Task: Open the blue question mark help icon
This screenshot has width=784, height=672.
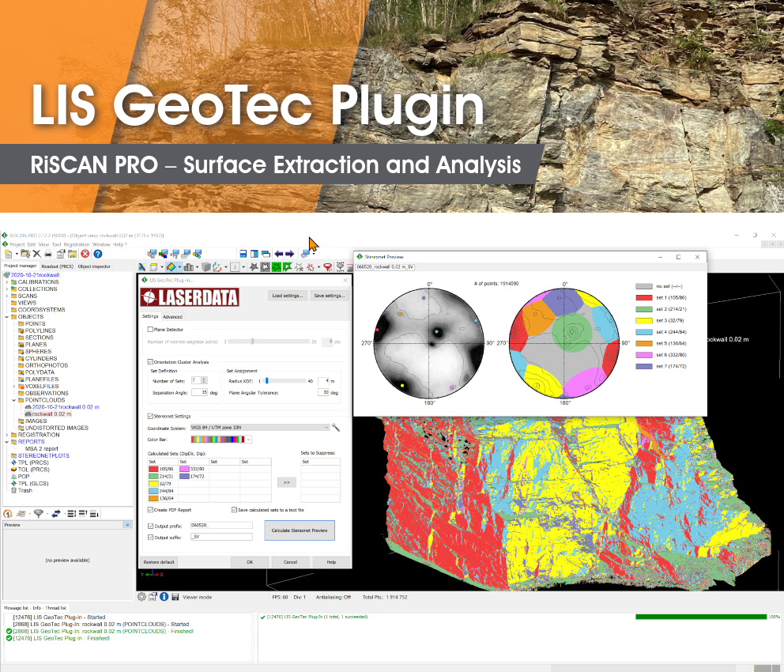Action: click(x=98, y=254)
